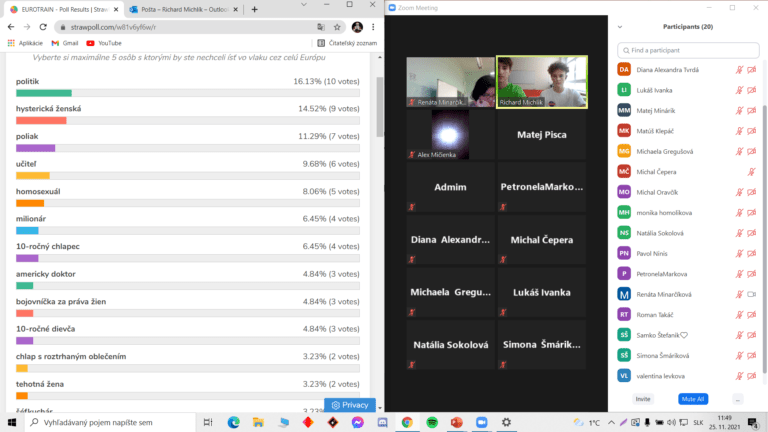Open File Explorer from the taskbar
The height and width of the screenshot is (432, 768).
258,422
